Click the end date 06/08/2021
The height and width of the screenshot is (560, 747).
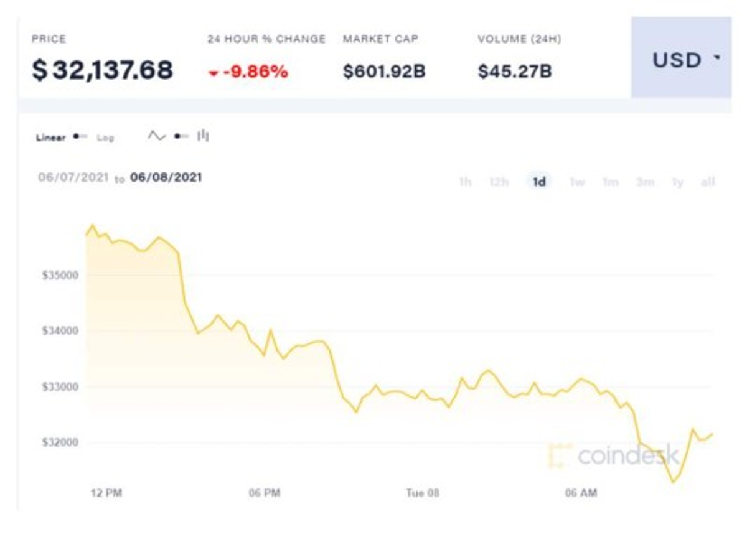tap(166, 177)
